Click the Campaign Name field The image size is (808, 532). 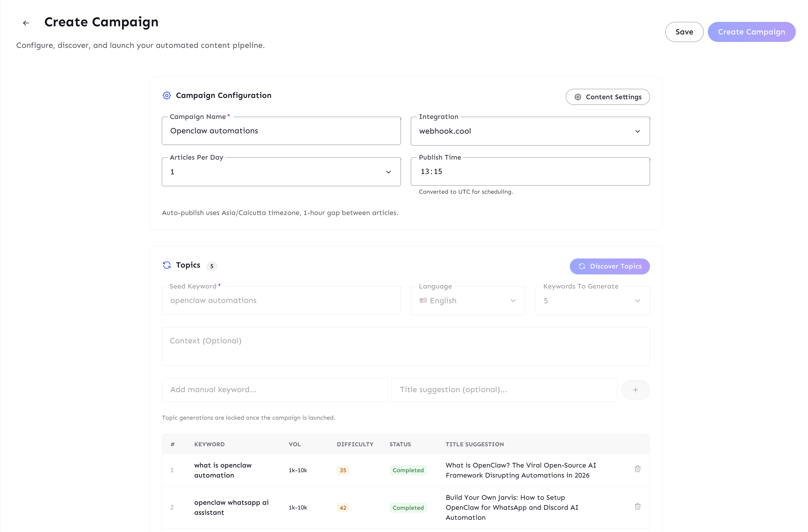pyautogui.click(x=281, y=131)
